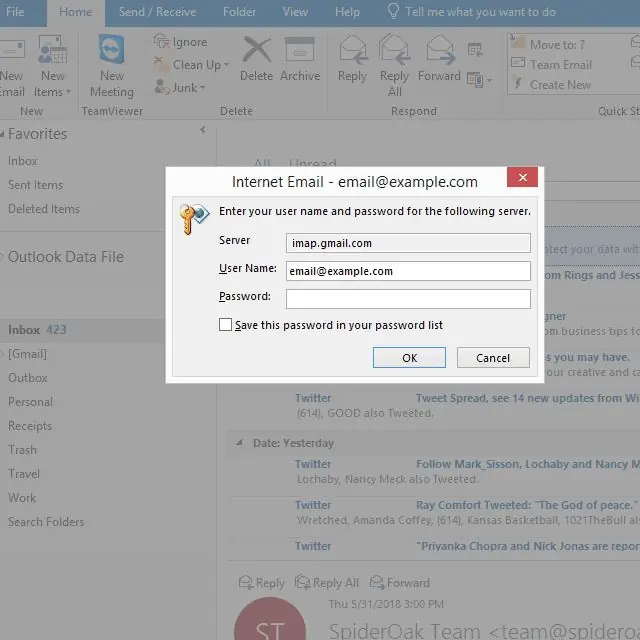
Task: Open the Help tab
Action: point(347,11)
